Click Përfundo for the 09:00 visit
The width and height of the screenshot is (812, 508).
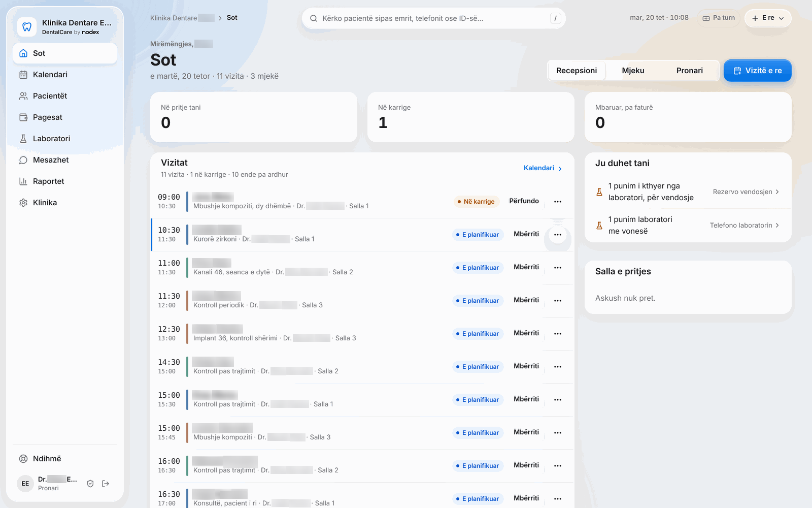(524, 201)
